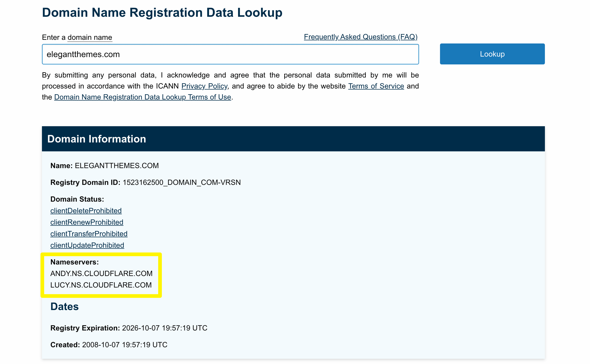Open the Terms of Service link

(376, 86)
